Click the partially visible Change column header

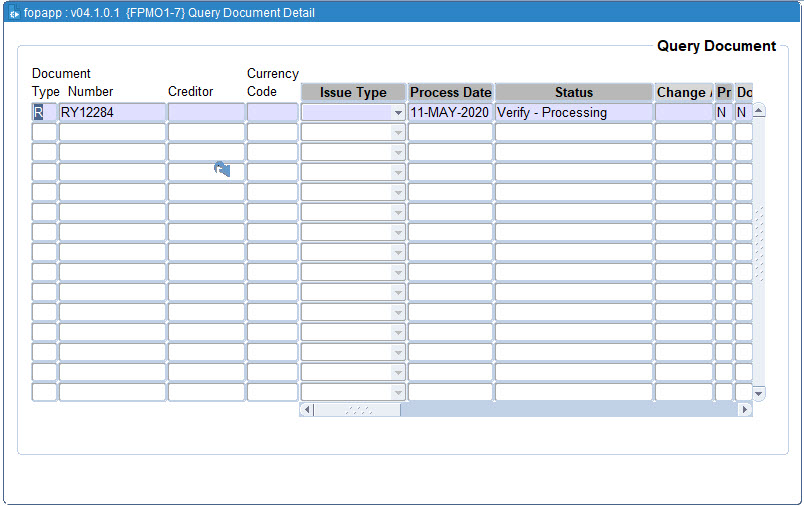(684, 92)
